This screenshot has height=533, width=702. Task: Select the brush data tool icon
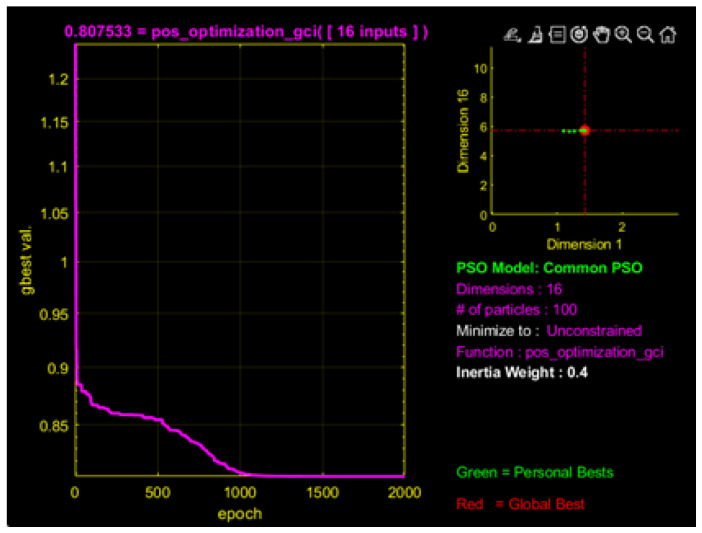coord(535,35)
